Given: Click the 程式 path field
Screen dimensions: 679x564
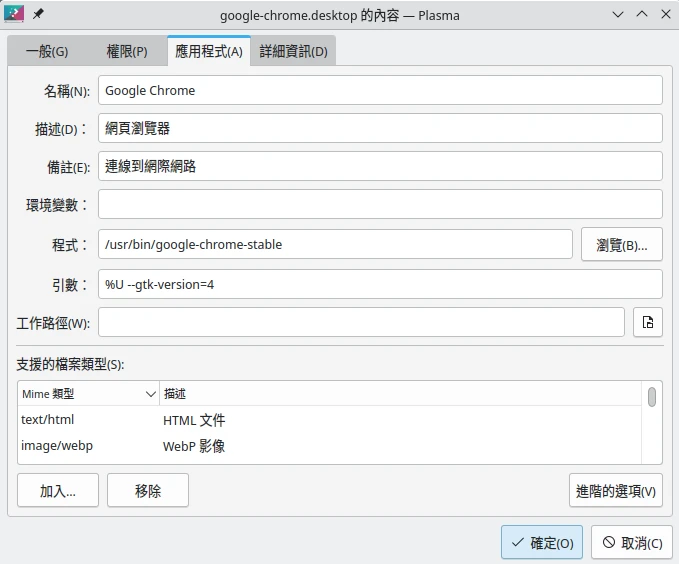Looking at the screenshot, I should point(335,244).
